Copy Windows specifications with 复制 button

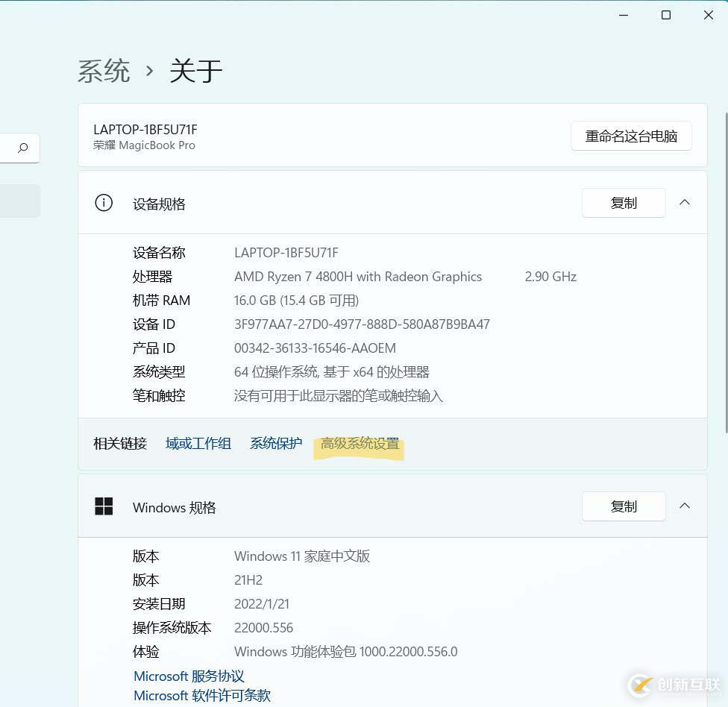click(x=624, y=506)
